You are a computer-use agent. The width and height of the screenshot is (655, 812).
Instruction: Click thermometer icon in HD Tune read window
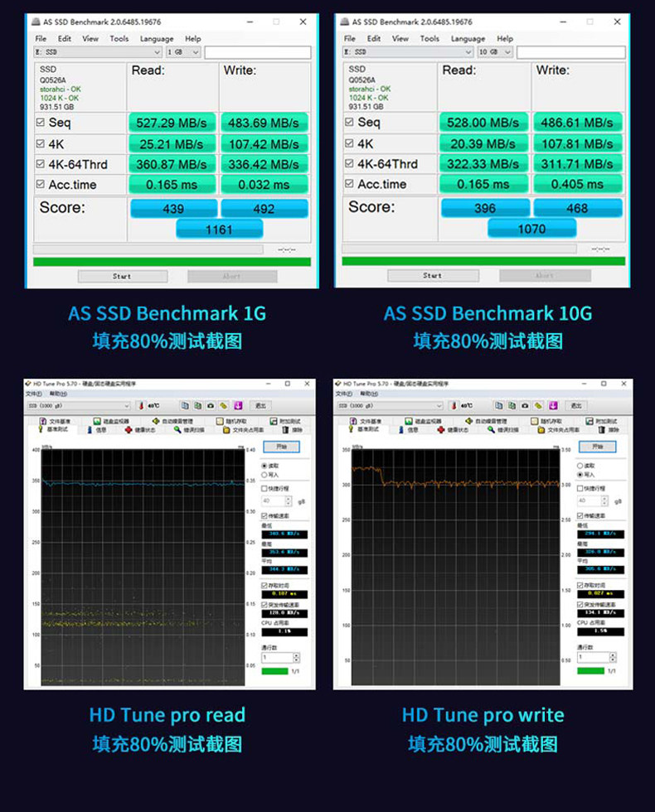(140, 405)
